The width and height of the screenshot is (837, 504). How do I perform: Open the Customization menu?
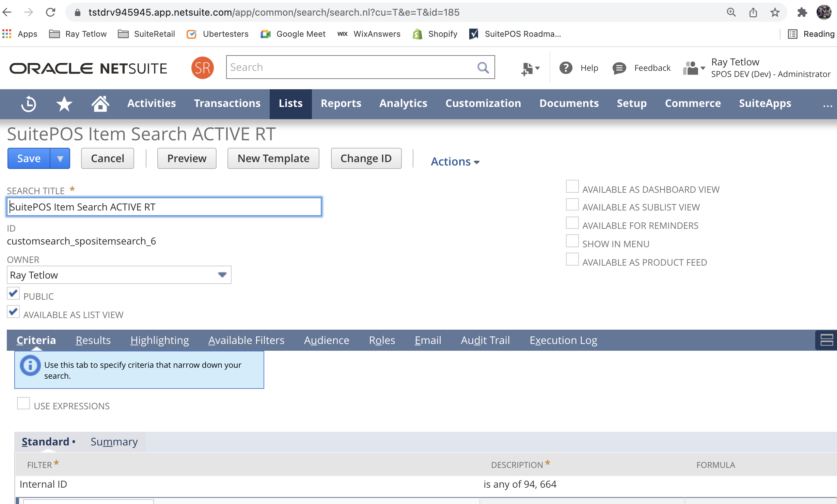(483, 103)
